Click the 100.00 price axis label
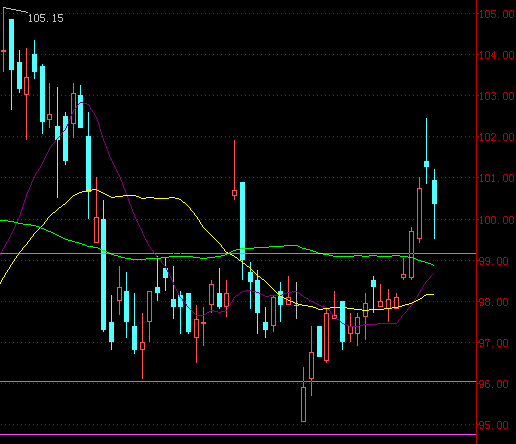516x444 pixels. [x=497, y=220]
